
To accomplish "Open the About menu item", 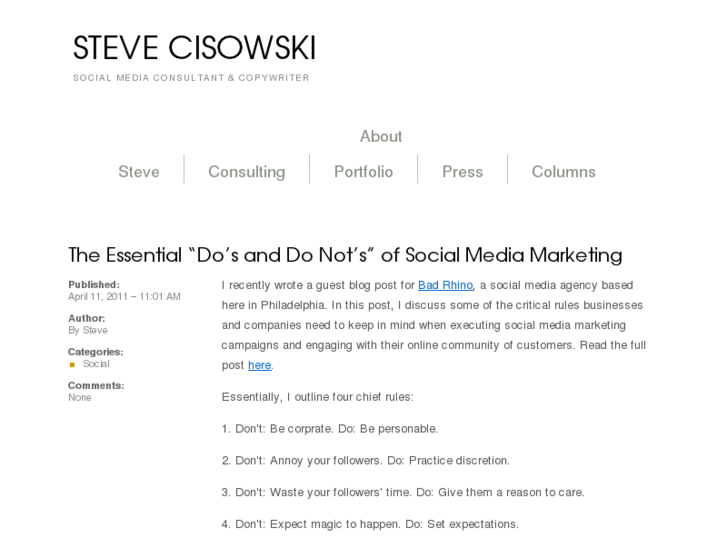I will 381,136.
